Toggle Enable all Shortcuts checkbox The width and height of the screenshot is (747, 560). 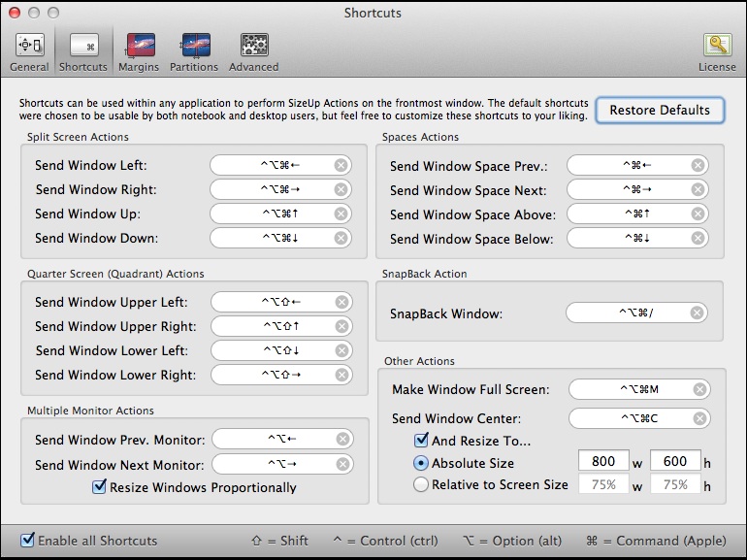(x=28, y=540)
